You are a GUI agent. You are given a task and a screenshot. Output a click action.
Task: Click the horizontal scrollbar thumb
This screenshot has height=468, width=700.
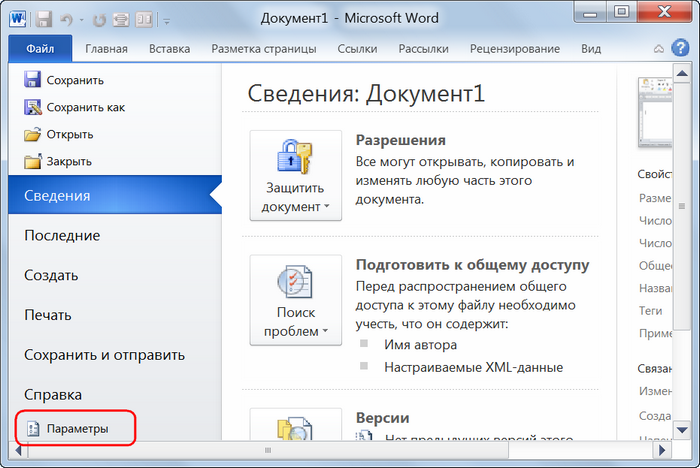(268, 450)
